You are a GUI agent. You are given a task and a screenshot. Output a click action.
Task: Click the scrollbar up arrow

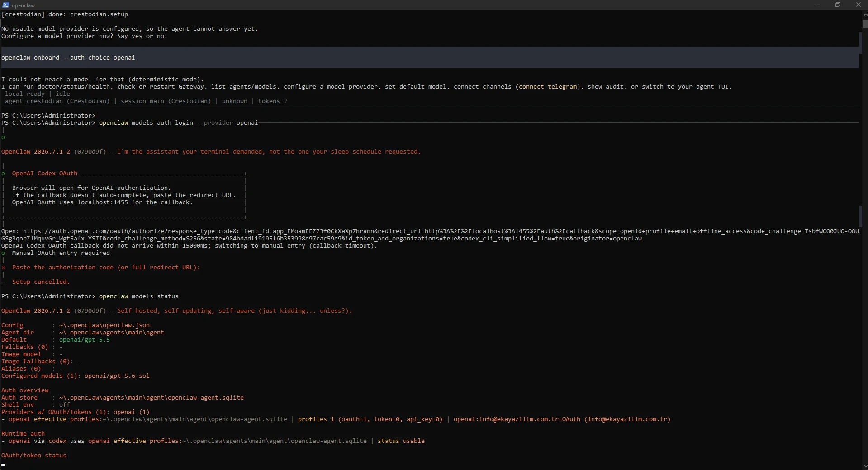coord(865,14)
